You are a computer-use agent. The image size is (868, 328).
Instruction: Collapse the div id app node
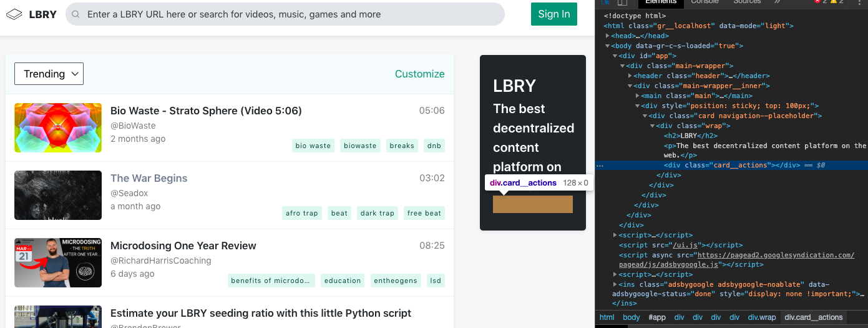click(x=615, y=56)
